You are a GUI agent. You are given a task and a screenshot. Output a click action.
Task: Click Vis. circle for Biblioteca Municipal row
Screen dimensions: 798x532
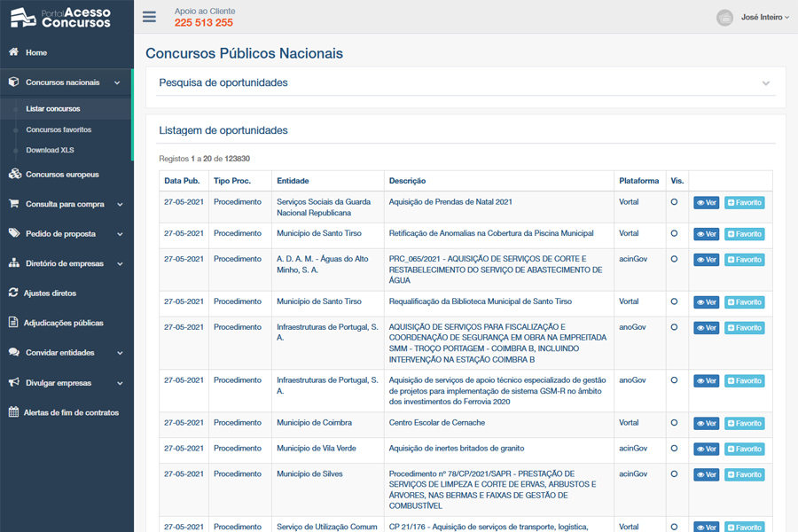point(674,301)
